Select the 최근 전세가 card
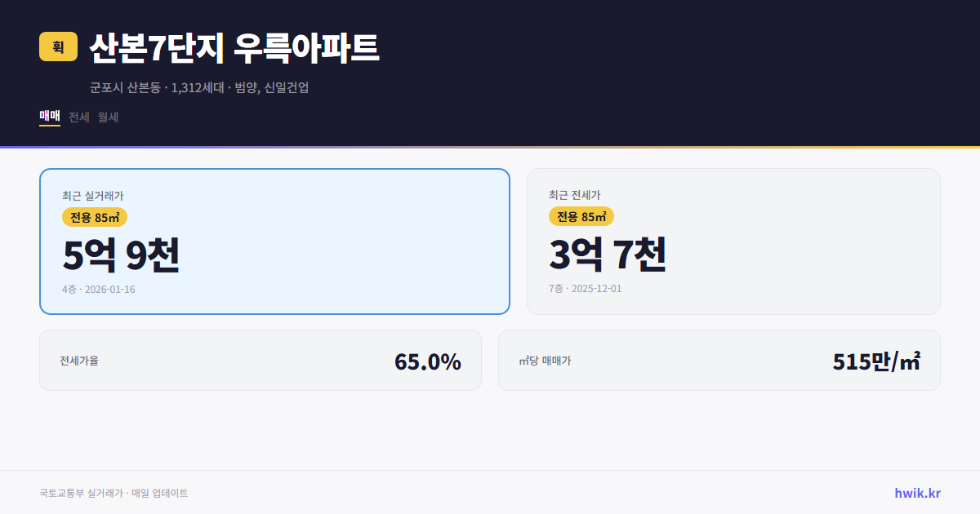980x514 pixels. (733, 241)
